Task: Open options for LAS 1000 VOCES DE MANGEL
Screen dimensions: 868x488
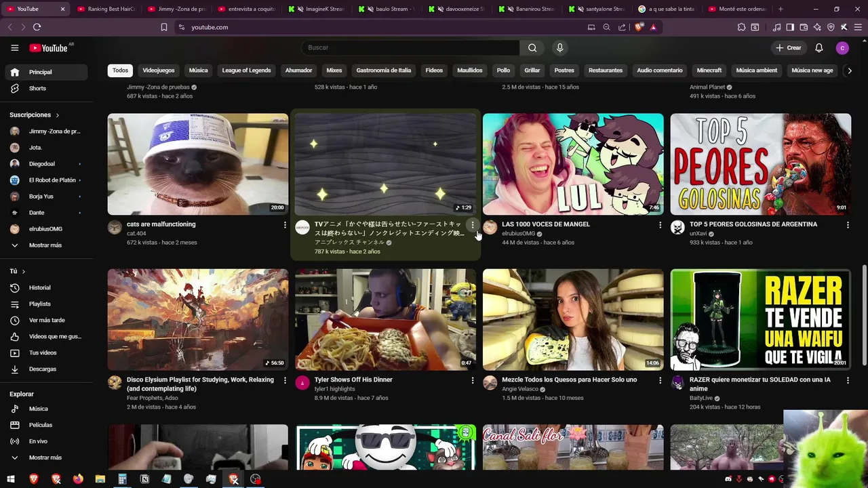Action: tap(660, 225)
